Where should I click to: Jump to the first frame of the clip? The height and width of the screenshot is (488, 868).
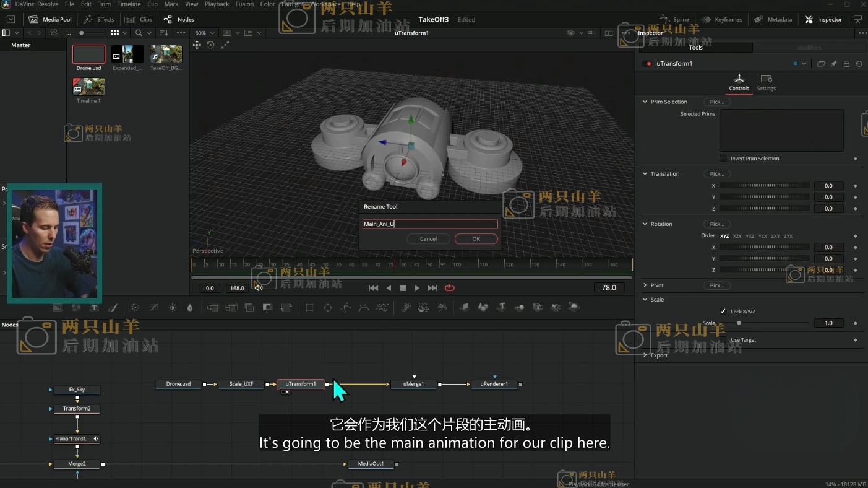373,288
